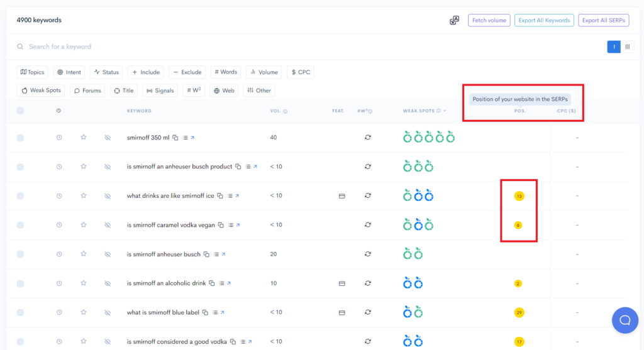
Task: Open the Topics filter
Action: point(33,72)
